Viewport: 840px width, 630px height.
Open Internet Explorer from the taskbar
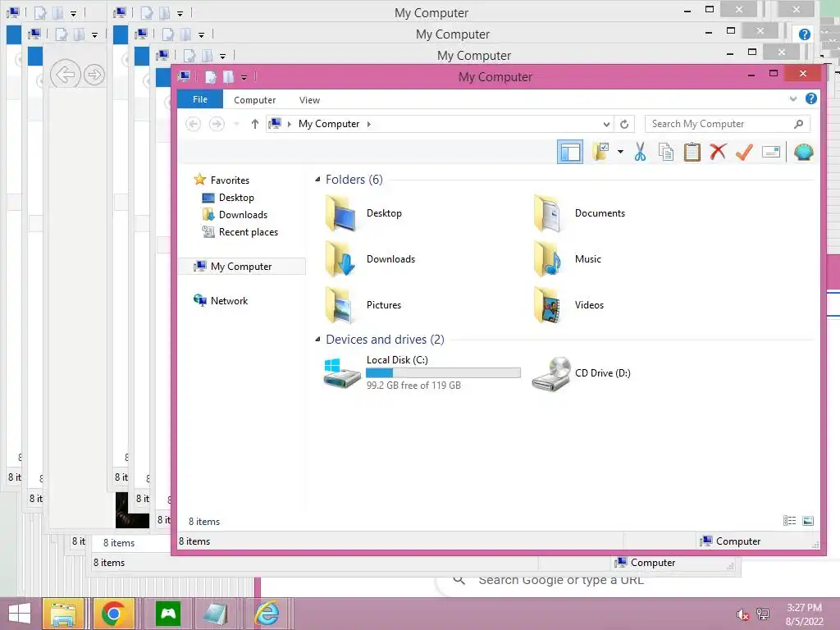(267, 614)
